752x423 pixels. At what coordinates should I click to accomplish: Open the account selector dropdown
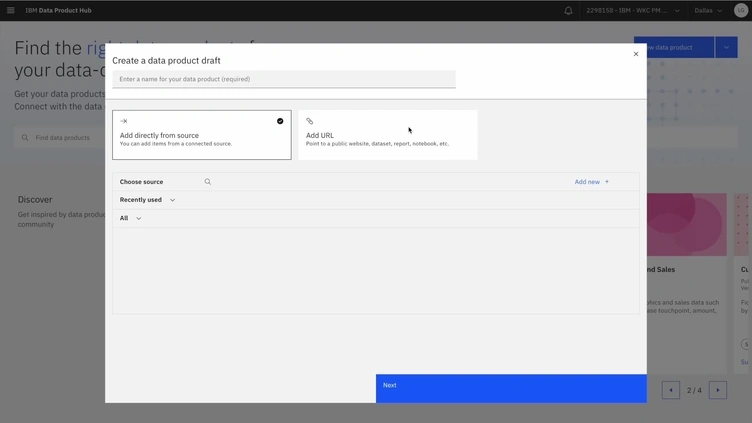click(633, 11)
